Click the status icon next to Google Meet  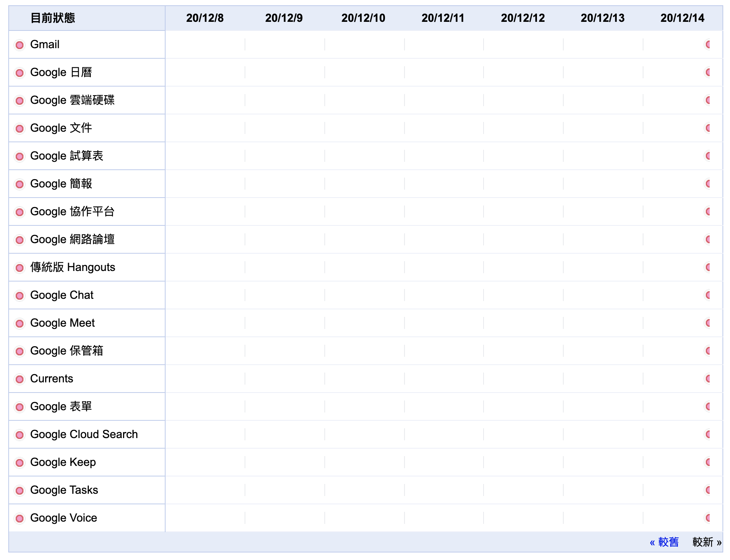20,324
